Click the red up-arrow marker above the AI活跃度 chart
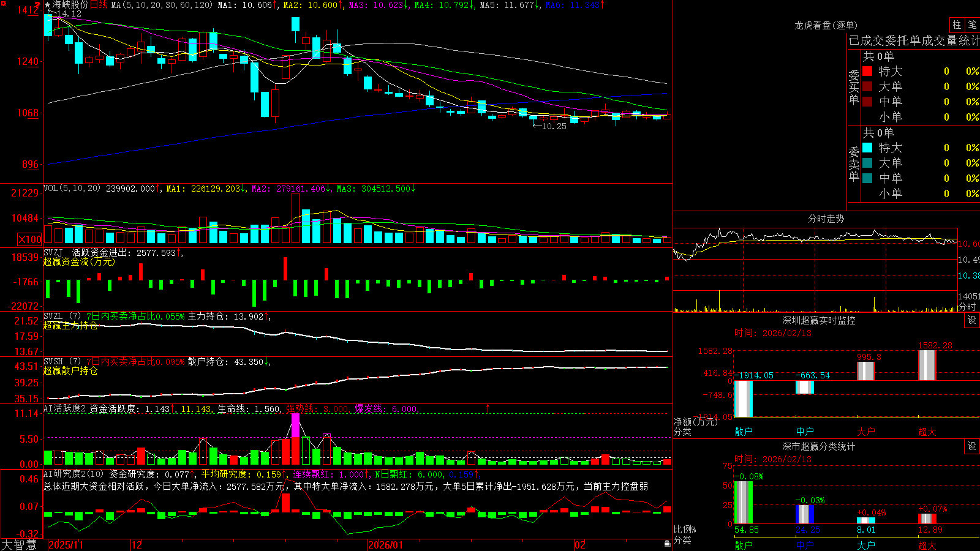 click(x=488, y=408)
